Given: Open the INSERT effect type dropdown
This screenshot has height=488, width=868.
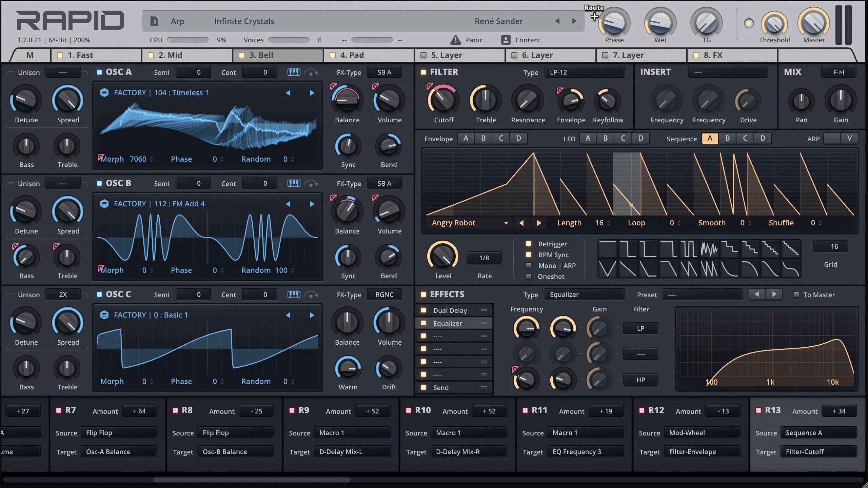Looking at the screenshot, I should 728,72.
